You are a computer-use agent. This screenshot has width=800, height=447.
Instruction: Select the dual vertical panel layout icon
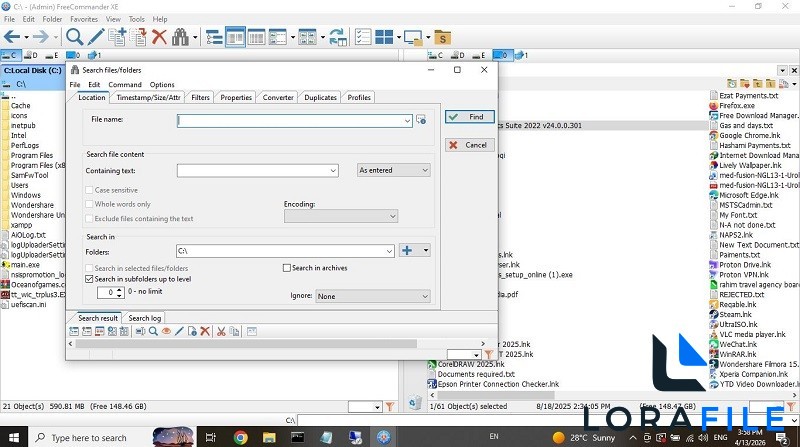point(235,37)
